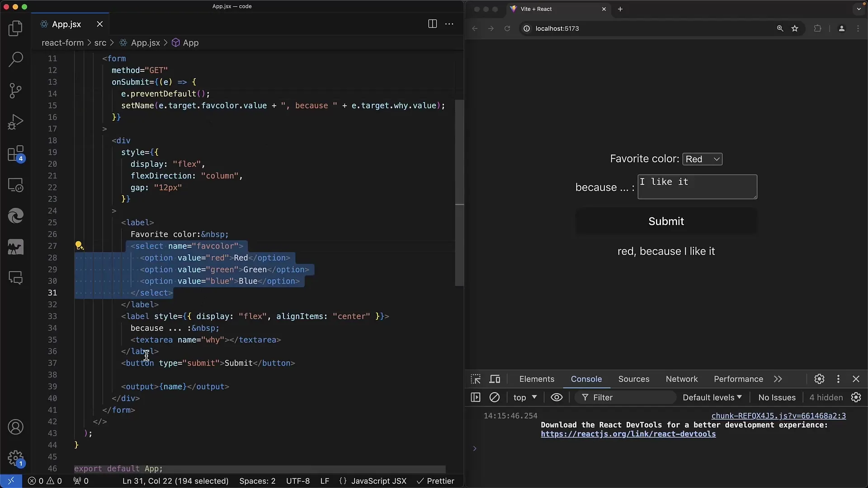Open DevTools settings gear
This screenshot has height=488, width=868.
point(819,379)
